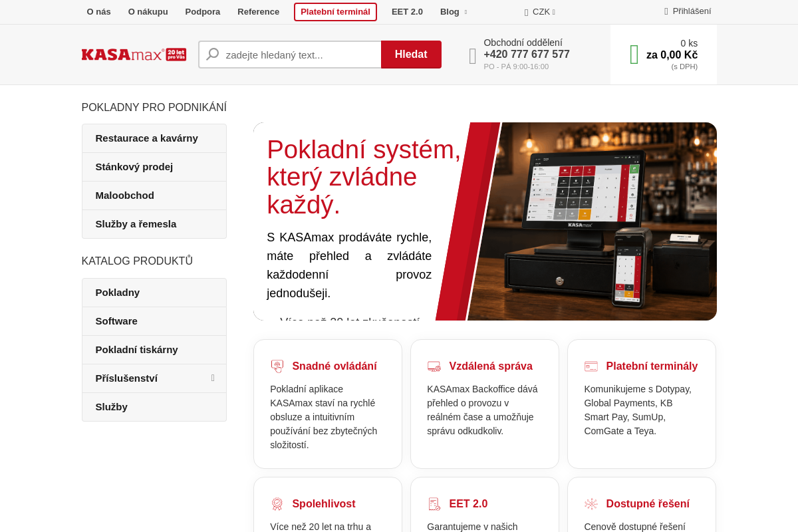
Task: Click the cart total za 0,00 Kč
Action: point(672,55)
